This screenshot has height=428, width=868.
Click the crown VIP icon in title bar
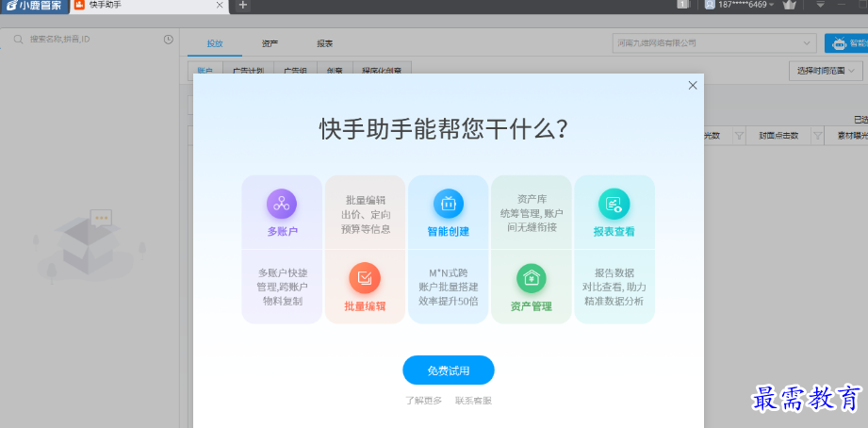click(789, 5)
